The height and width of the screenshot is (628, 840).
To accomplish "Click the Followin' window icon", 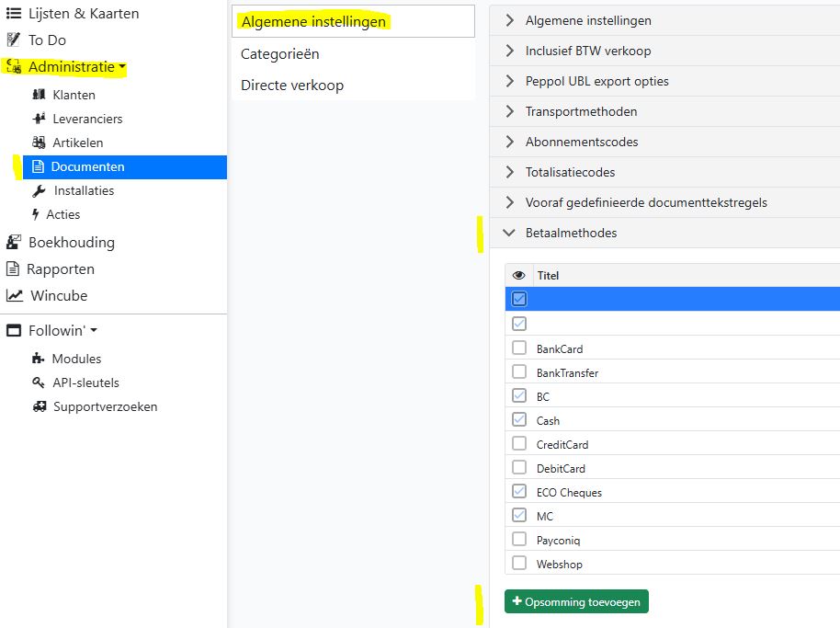I will coord(14,331).
